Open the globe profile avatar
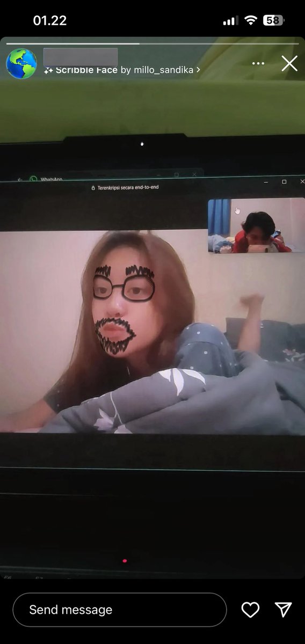The image size is (305, 644). click(21, 63)
